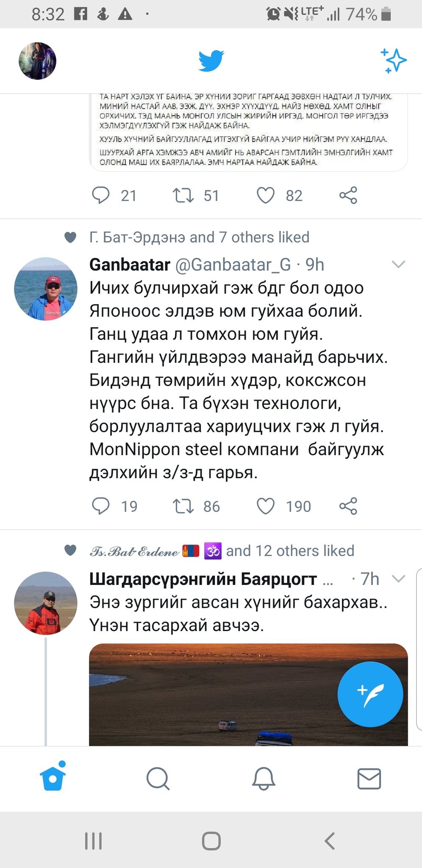Like the tweet with 82 likes
Screen dimensions: 422x868
click(x=266, y=195)
